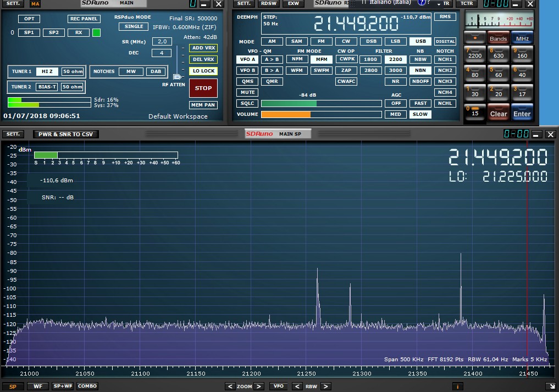Toggle the MUTE button
The image size is (559, 392).
click(247, 92)
